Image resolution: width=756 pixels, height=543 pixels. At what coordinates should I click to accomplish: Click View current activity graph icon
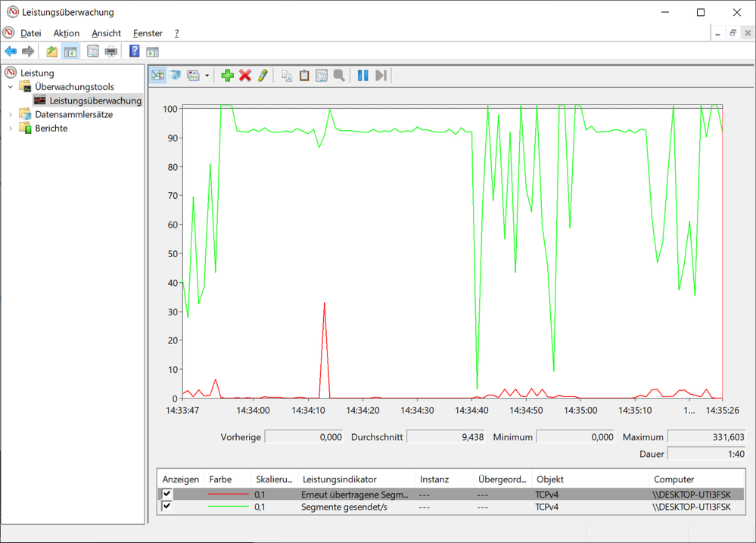pyautogui.click(x=157, y=75)
